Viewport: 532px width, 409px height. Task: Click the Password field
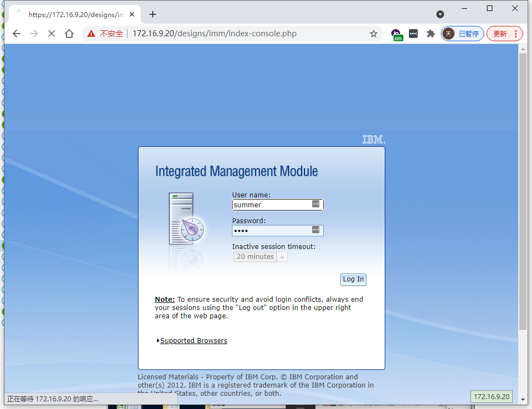(278, 230)
